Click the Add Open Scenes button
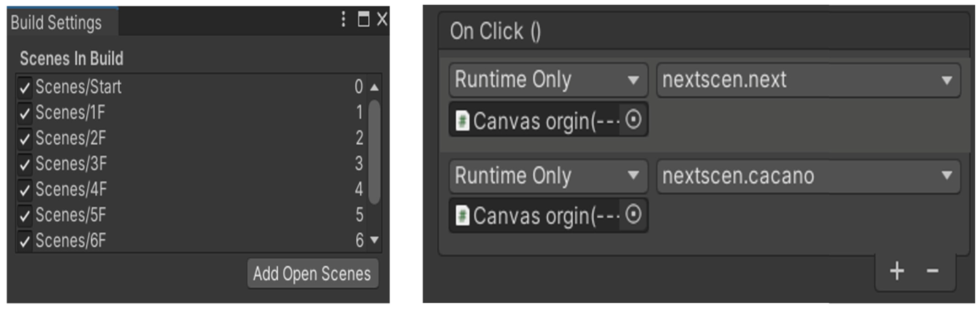The image size is (980, 309). pos(312,274)
